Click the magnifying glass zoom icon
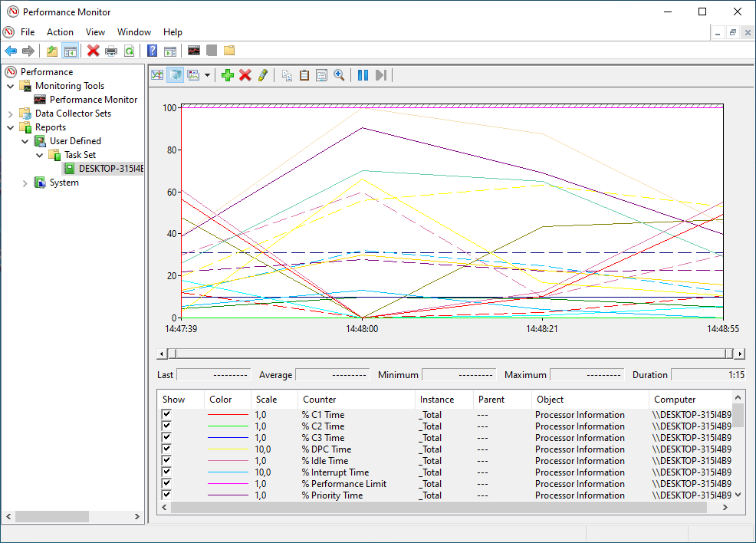Viewport: 756px width, 543px height. [339, 74]
